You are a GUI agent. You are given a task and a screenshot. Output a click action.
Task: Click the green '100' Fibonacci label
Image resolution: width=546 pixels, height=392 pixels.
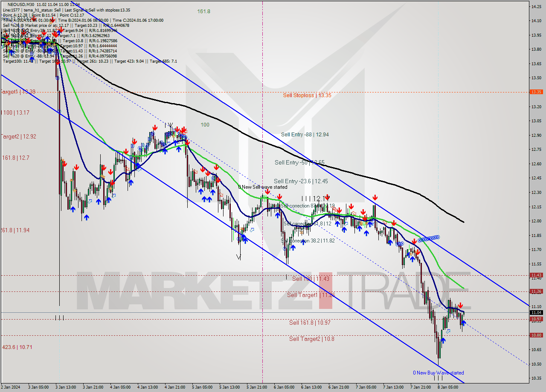tap(205, 125)
